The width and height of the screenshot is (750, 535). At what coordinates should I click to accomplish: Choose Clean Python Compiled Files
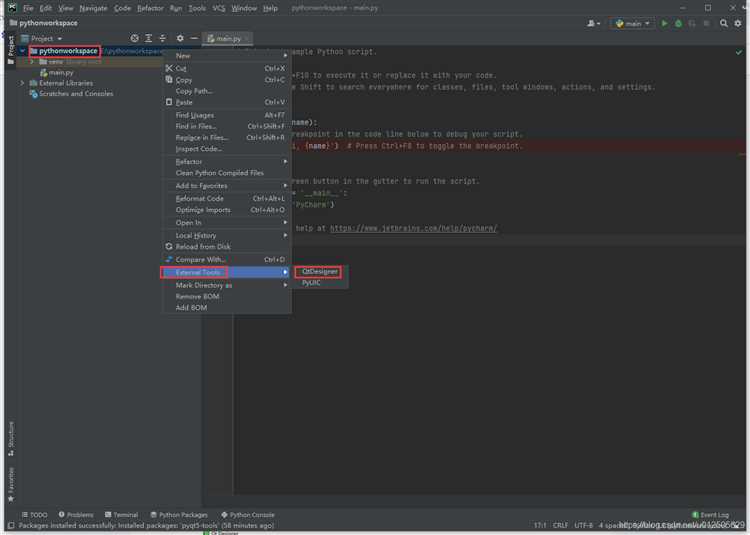click(227, 173)
